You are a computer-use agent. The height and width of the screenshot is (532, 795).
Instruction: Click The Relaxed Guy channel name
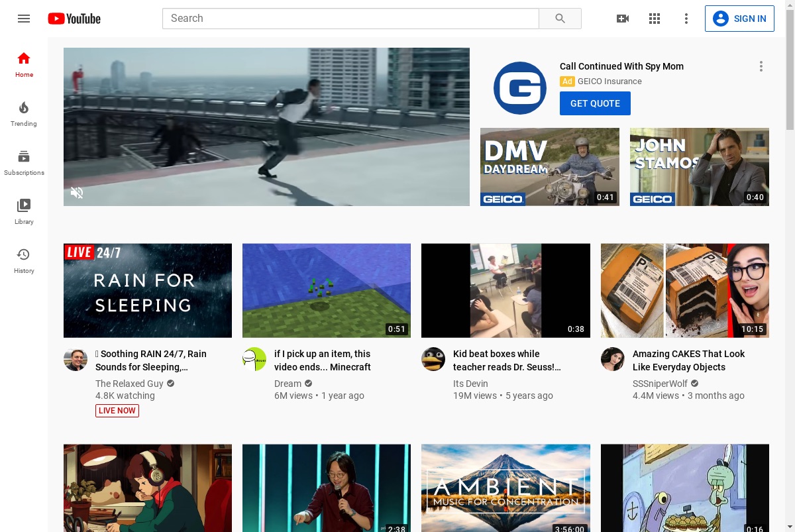(x=129, y=384)
